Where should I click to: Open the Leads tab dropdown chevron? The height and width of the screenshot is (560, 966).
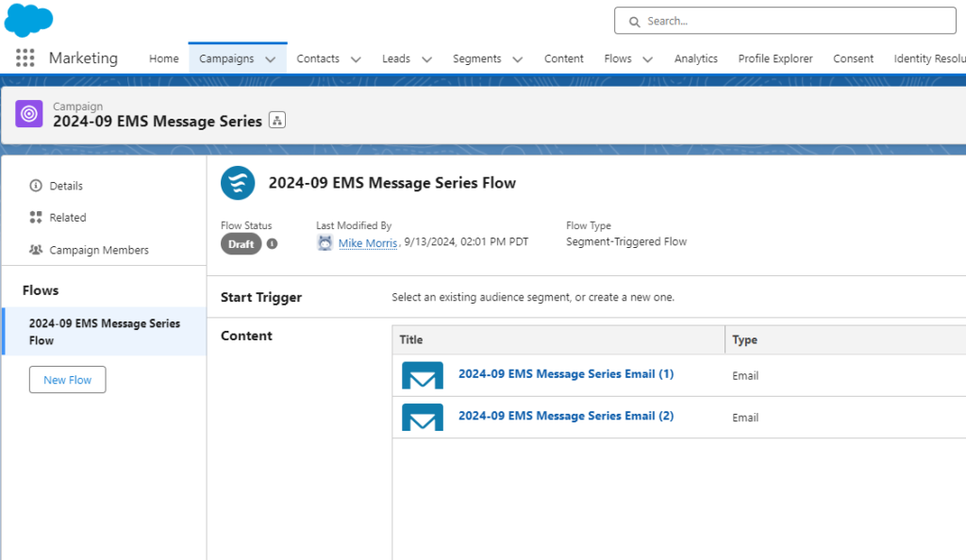[x=426, y=59]
